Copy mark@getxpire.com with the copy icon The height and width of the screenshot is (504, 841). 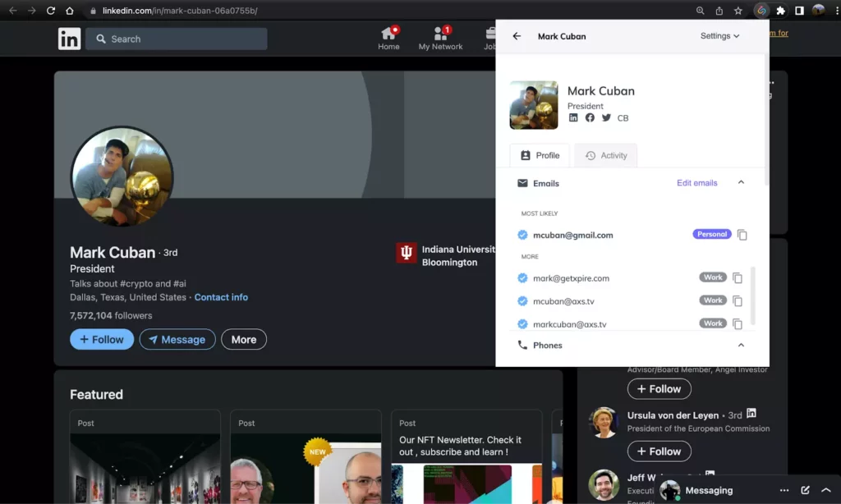(738, 277)
